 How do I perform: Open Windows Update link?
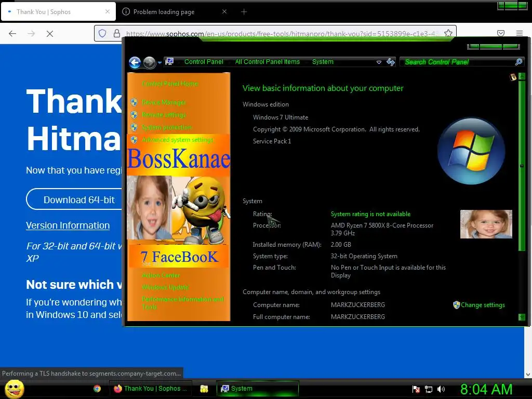click(165, 287)
